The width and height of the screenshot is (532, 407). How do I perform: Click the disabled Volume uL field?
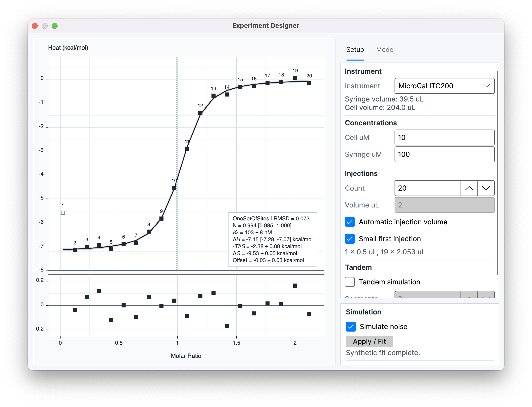tap(444, 205)
